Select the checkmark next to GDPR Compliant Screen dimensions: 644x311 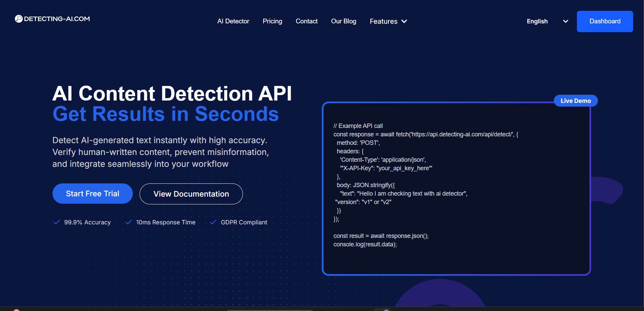click(213, 222)
